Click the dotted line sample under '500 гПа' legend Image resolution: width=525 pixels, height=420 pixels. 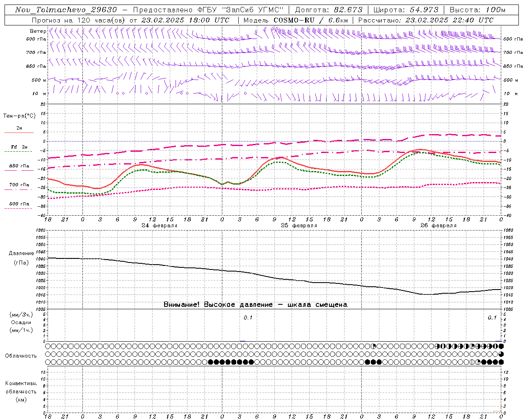tap(19, 208)
